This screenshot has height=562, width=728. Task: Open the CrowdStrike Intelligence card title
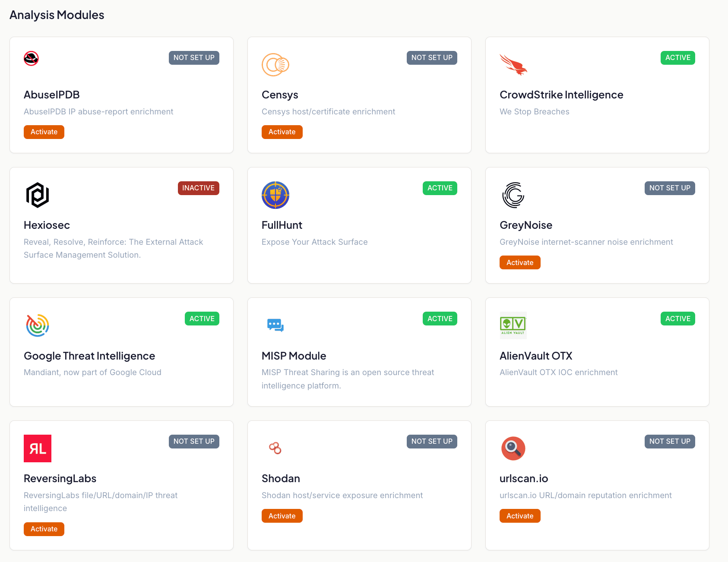561,95
